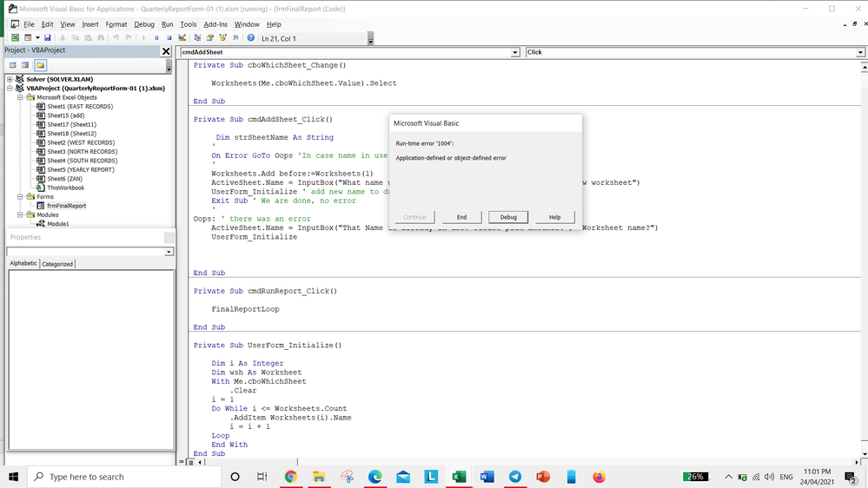This screenshot has width=868, height=488.
Task: Switch to the Categorized properties tab
Action: point(57,264)
